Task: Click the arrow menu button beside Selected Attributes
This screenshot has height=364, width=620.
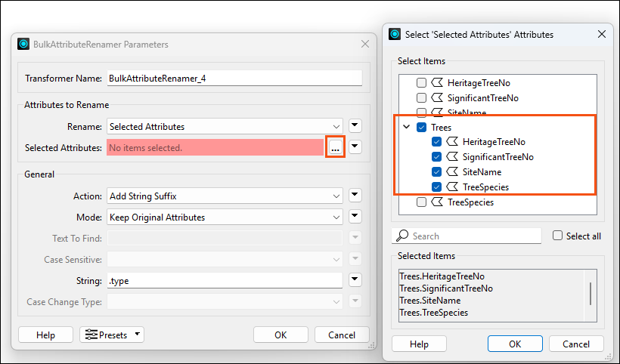Action: pos(355,147)
